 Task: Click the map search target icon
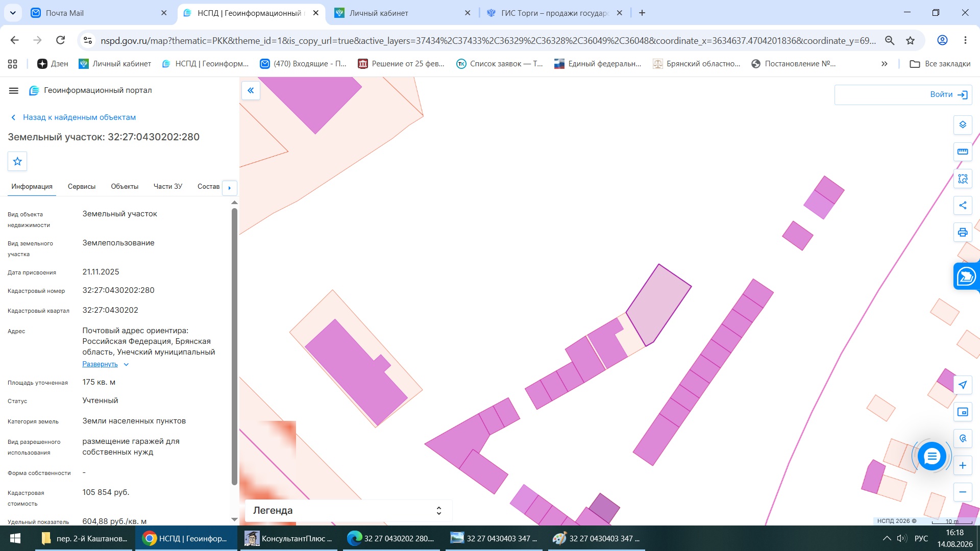tap(963, 439)
